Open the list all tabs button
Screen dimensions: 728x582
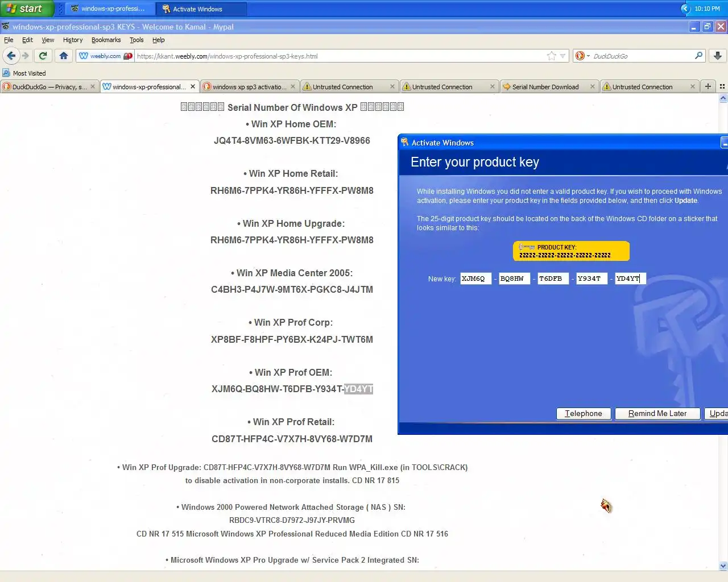click(x=722, y=86)
